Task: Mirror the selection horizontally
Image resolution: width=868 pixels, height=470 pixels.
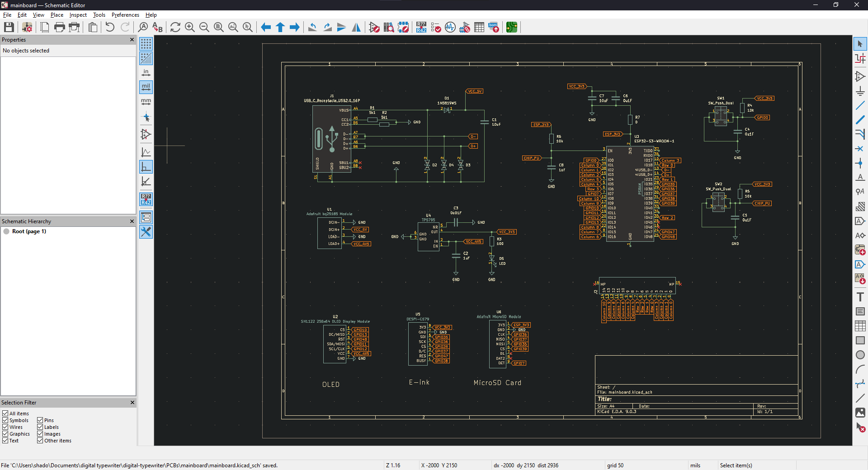Action: (356, 27)
